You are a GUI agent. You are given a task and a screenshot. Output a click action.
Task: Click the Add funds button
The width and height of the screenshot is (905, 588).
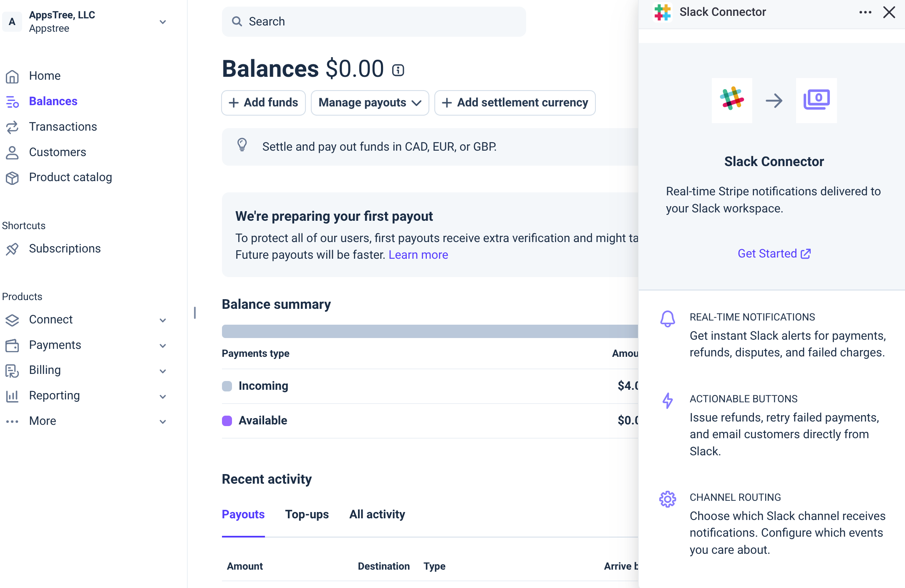click(x=263, y=103)
